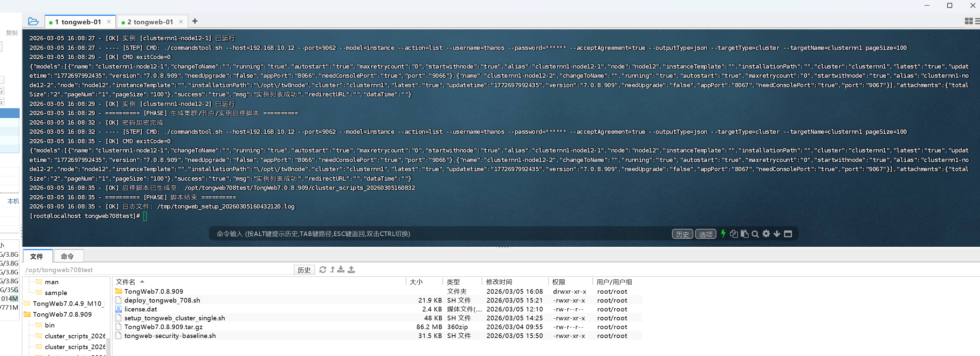Click the command input field in the terminal
Screen dimensions: 980x356
(x=437, y=234)
